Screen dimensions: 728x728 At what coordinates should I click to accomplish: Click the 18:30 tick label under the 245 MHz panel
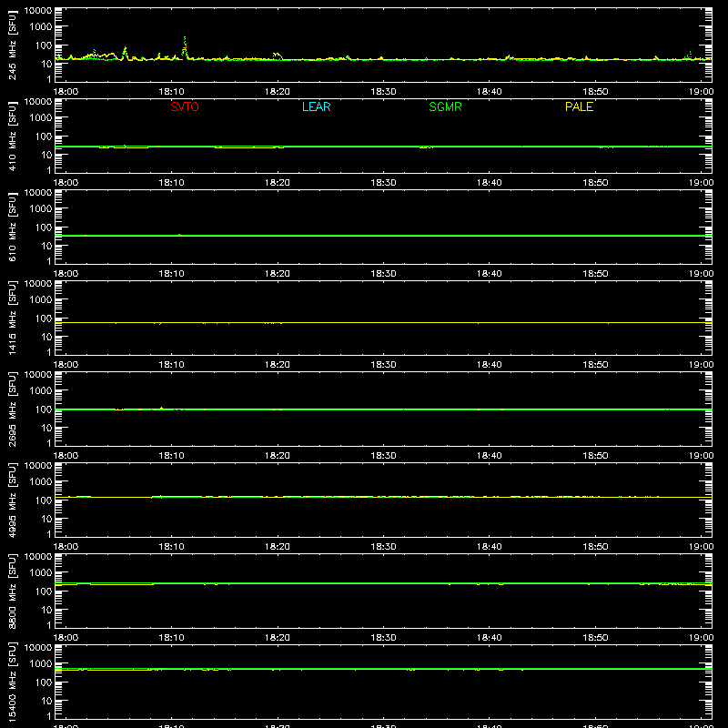tap(383, 92)
